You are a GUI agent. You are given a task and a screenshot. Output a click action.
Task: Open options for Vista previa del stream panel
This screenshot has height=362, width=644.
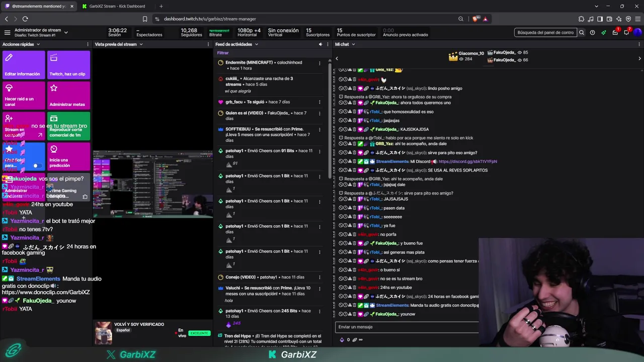(x=209, y=44)
